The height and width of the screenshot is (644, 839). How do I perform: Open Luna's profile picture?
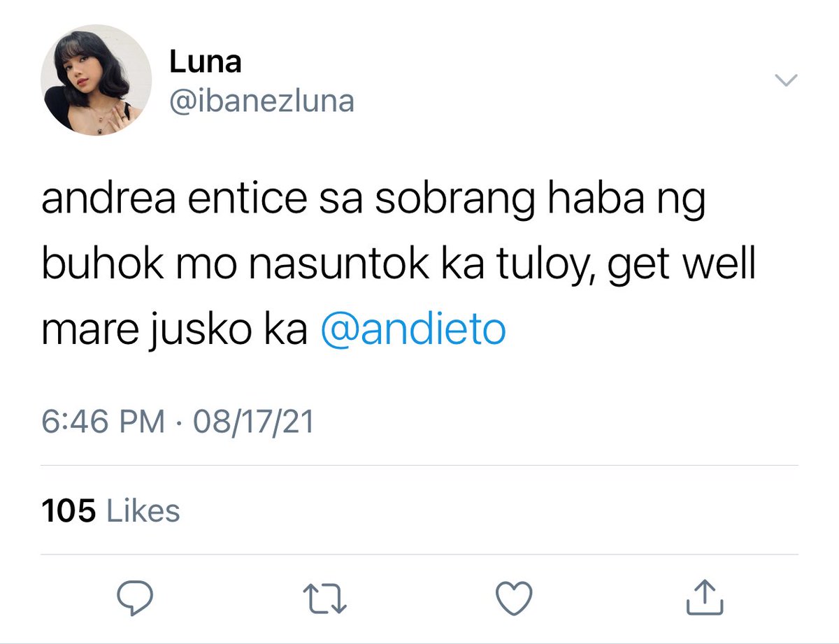pos(96,80)
